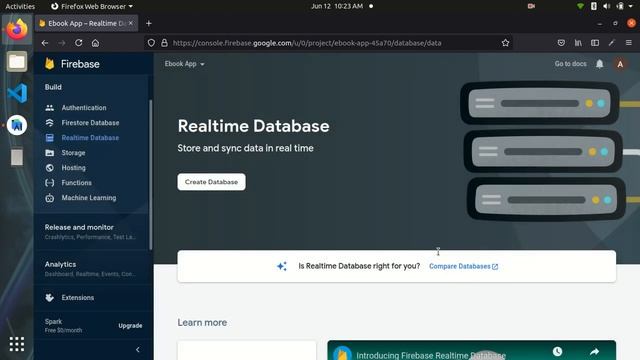640x360 pixels.
Task: Select the Realtime Database sidebar icon
Action: [49, 138]
